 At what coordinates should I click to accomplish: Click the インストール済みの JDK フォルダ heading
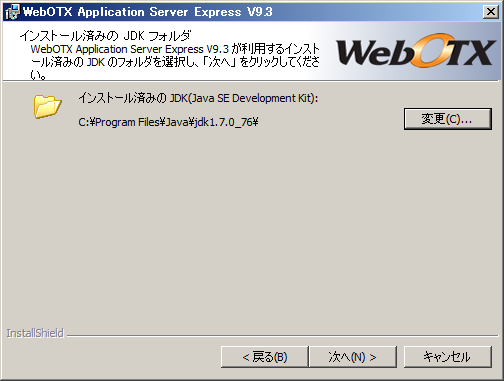pyautogui.click(x=105, y=36)
